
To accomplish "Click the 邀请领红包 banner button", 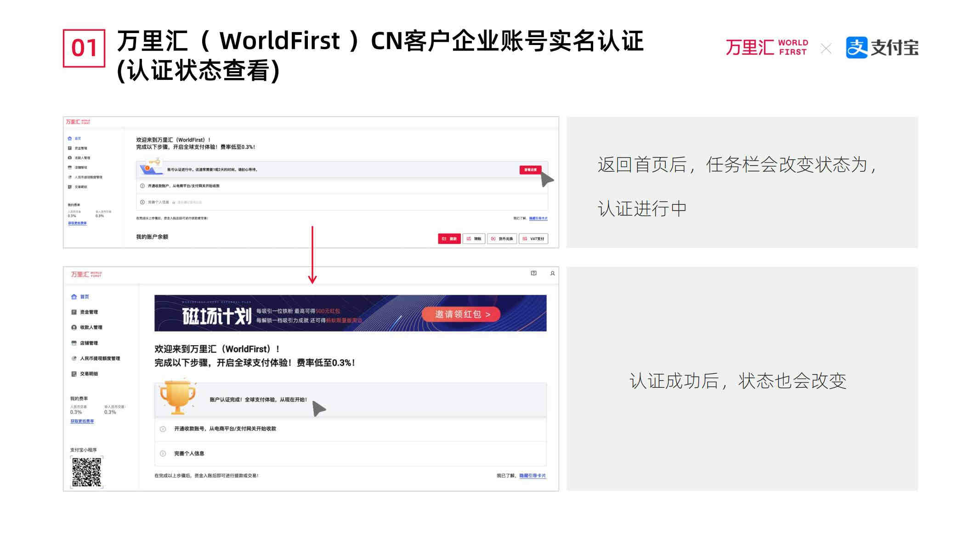I will pos(461,314).
